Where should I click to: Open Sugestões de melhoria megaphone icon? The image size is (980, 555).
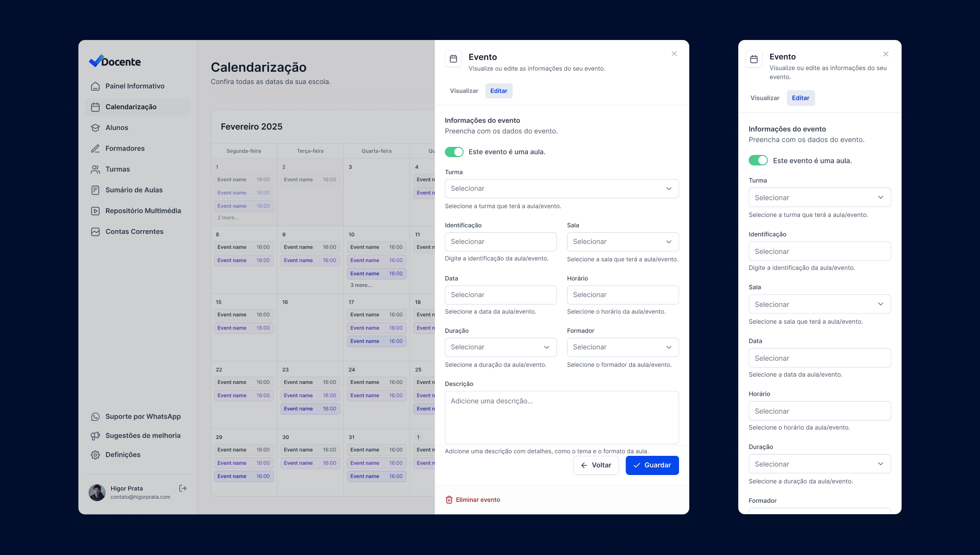(95, 436)
